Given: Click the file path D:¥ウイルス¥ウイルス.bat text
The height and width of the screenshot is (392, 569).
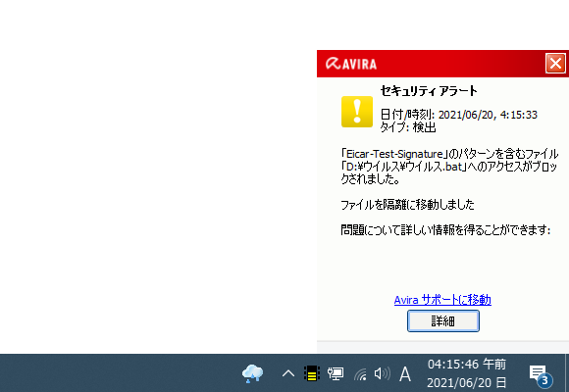Looking at the screenshot, I should click(404, 167).
